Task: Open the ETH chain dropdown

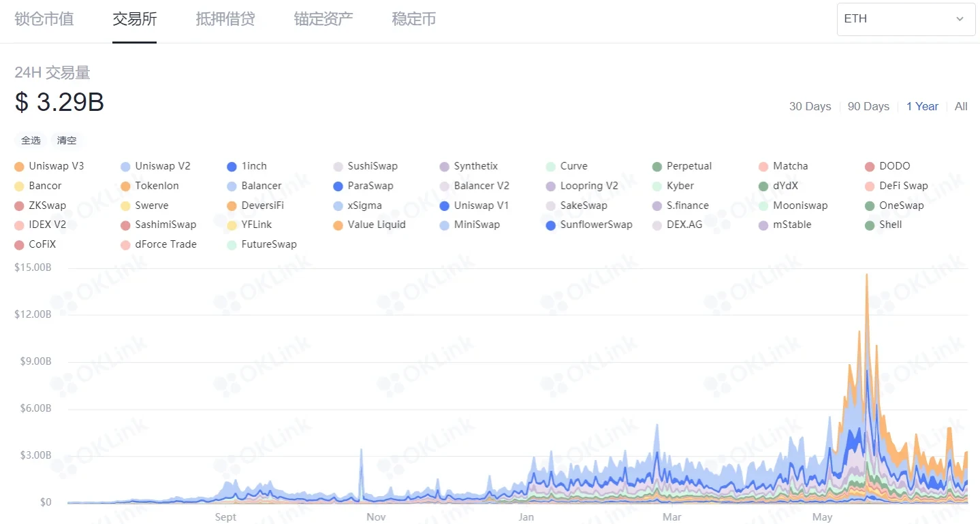Action: tap(906, 19)
